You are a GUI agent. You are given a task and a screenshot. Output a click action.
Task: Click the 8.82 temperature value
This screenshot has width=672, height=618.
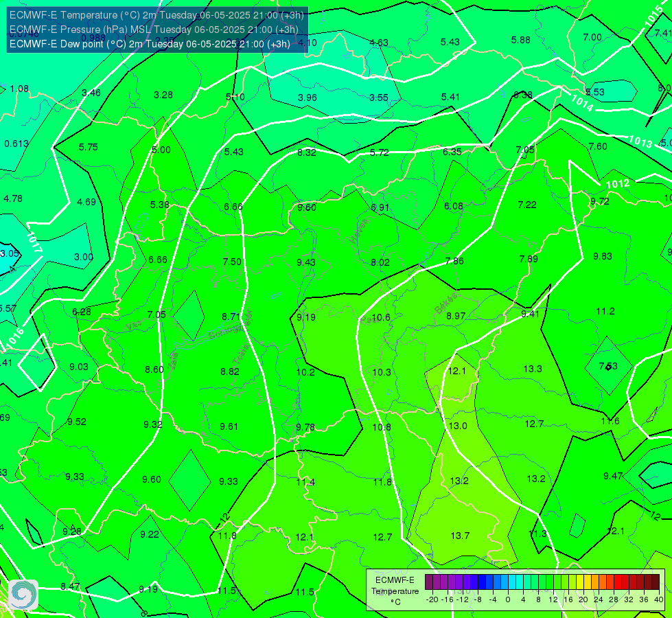click(230, 371)
